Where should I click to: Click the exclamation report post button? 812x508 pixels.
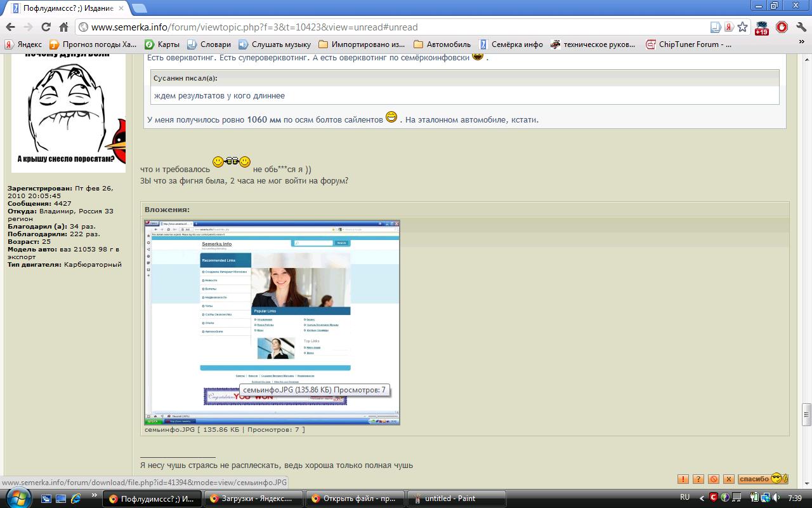coord(683,479)
